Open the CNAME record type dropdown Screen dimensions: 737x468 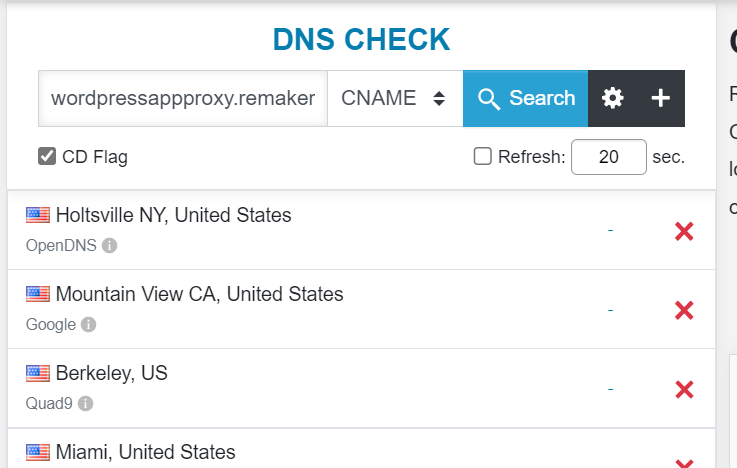394,98
